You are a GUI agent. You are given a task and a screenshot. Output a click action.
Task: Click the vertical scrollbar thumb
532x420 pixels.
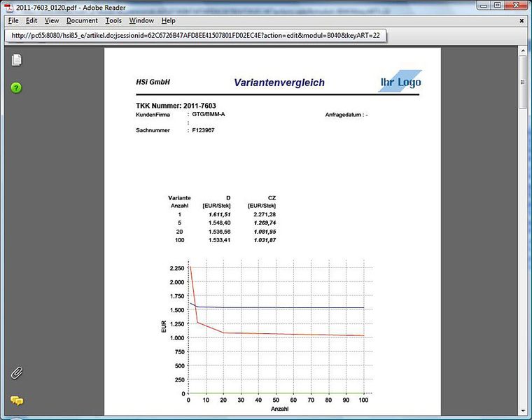pyautogui.click(x=523, y=82)
